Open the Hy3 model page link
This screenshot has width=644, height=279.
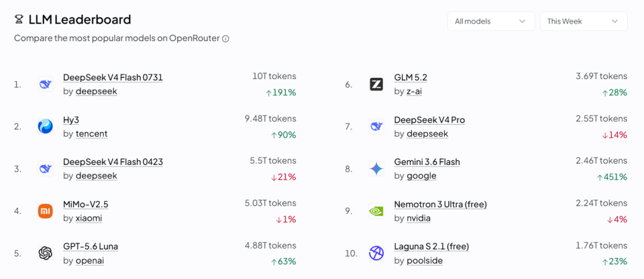pyautogui.click(x=71, y=120)
